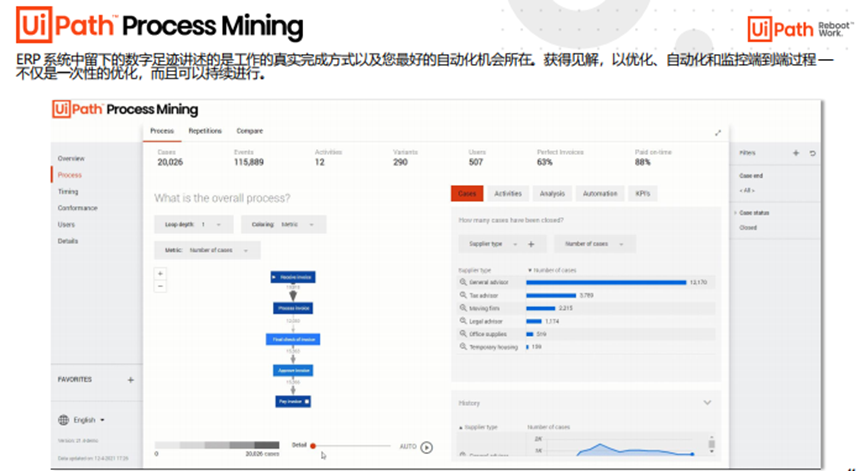This screenshot has width=864, height=471.
Task: Open the Metric Number of cases dropdown
Action: (207, 250)
